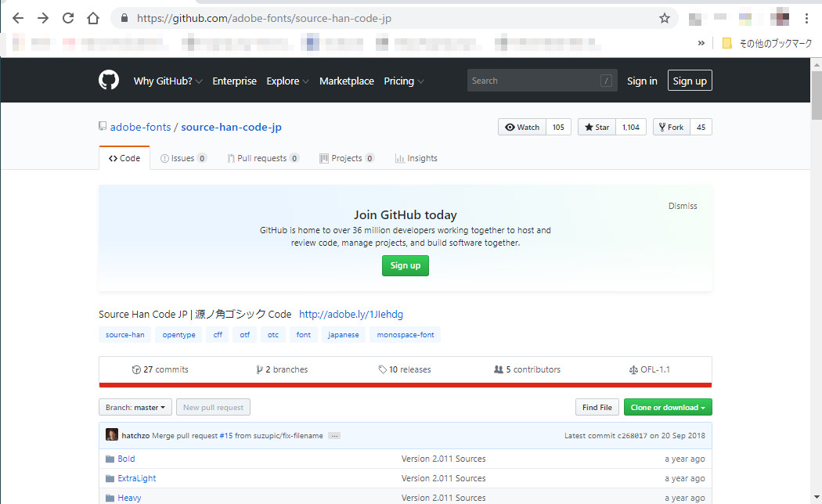This screenshot has height=504, width=822.
Task: Go back with the browser back arrow
Action: coord(18,18)
